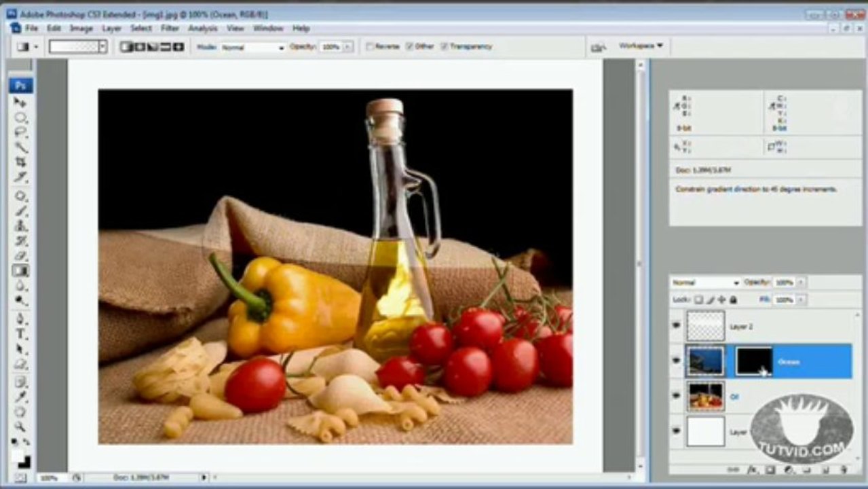Viewport: 868px width, 489px height.
Task: Select the Oil layer thumbnail
Action: pyautogui.click(x=705, y=396)
